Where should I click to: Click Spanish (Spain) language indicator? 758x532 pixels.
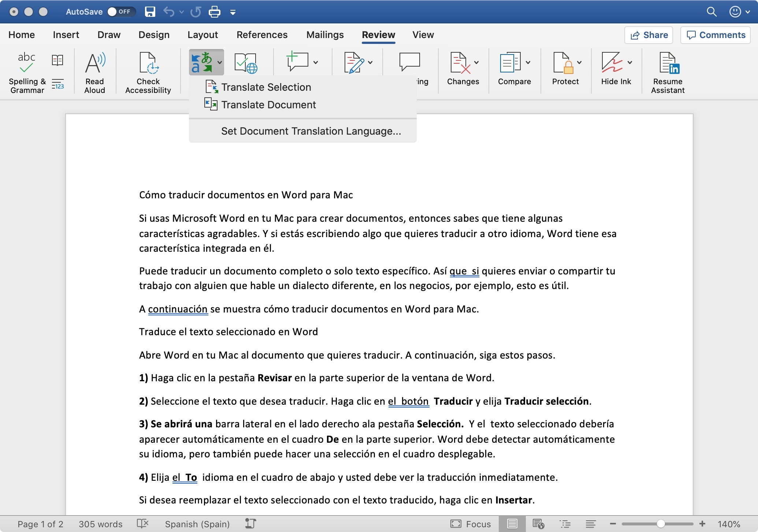(x=197, y=524)
